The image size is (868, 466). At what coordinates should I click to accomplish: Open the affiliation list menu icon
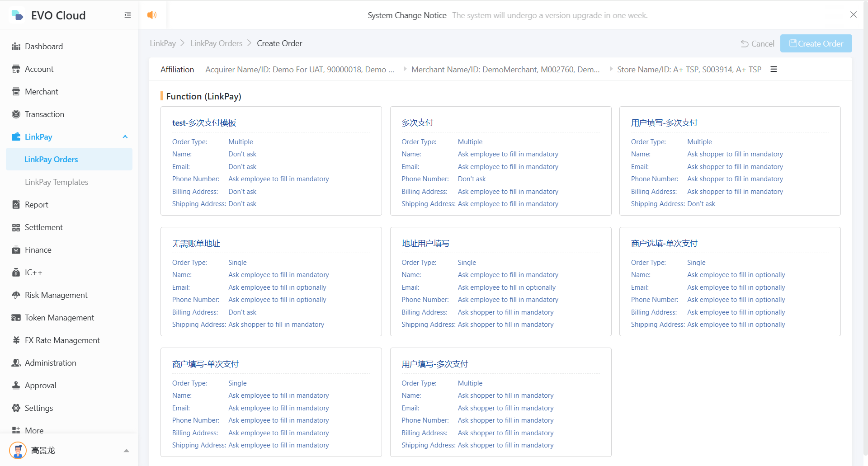pyautogui.click(x=774, y=69)
